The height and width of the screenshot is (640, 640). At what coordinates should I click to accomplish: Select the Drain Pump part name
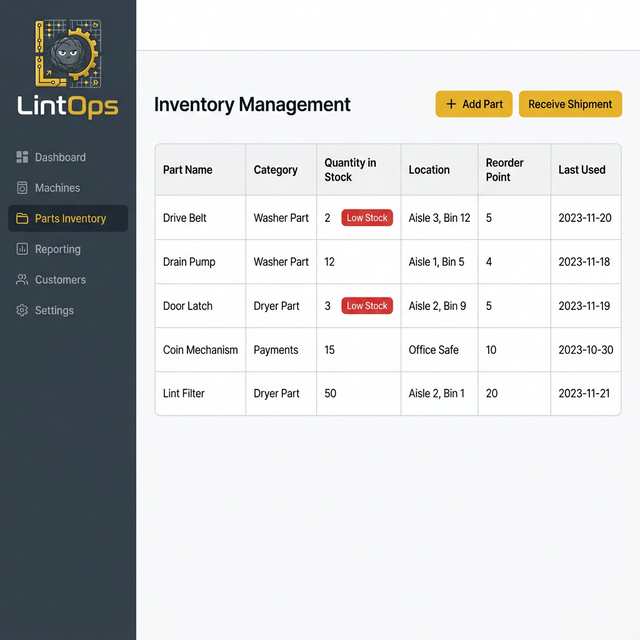click(x=189, y=262)
